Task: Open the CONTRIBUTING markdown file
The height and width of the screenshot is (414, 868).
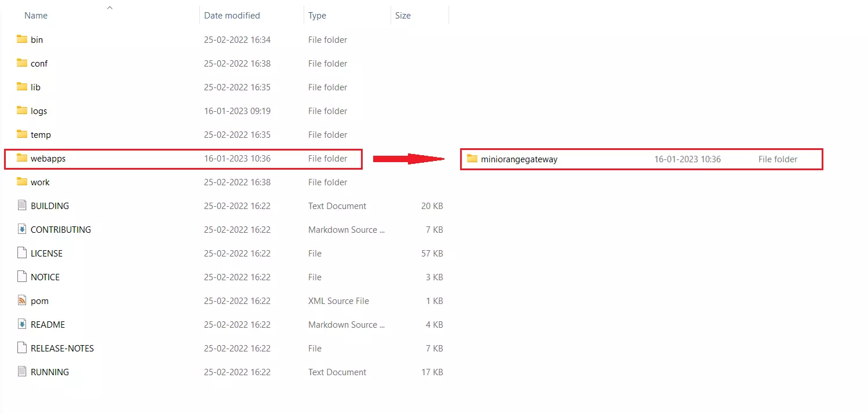Action: 60,229
